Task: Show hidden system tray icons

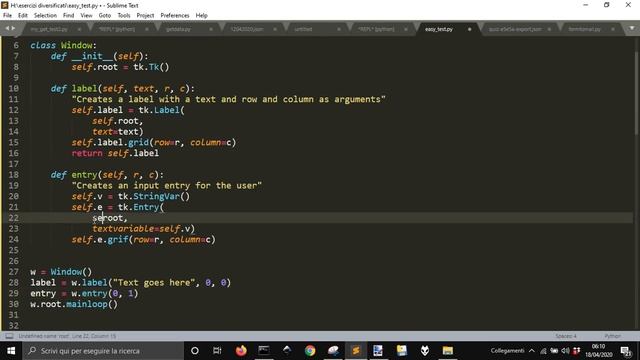Action: tap(531, 351)
